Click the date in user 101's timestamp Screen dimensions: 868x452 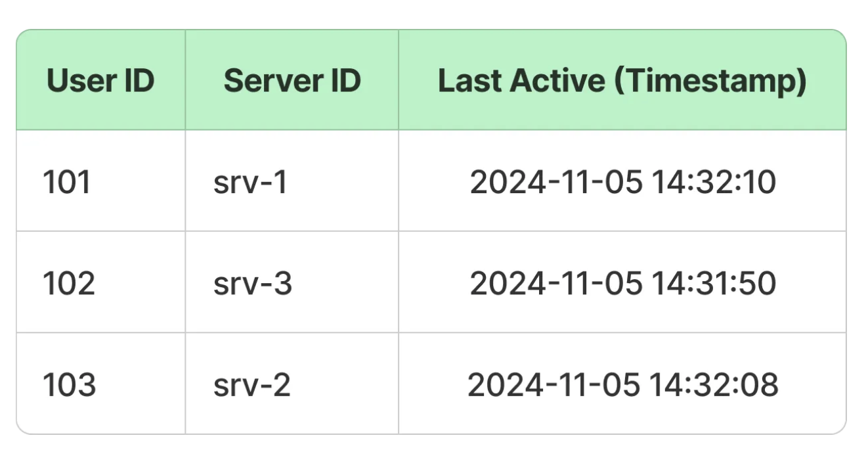pyautogui.click(x=556, y=182)
